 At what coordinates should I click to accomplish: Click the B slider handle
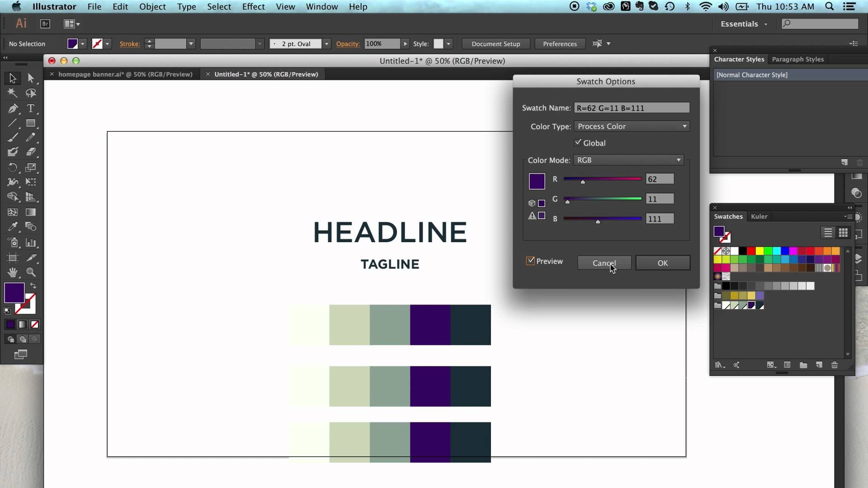pos(598,221)
